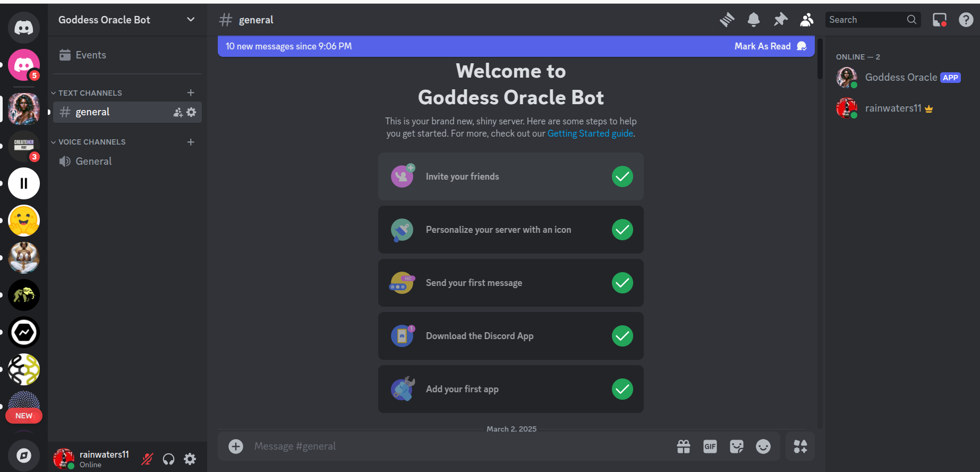Open the Getting Started guide link
Screen dimensions: 980x472
(590, 133)
